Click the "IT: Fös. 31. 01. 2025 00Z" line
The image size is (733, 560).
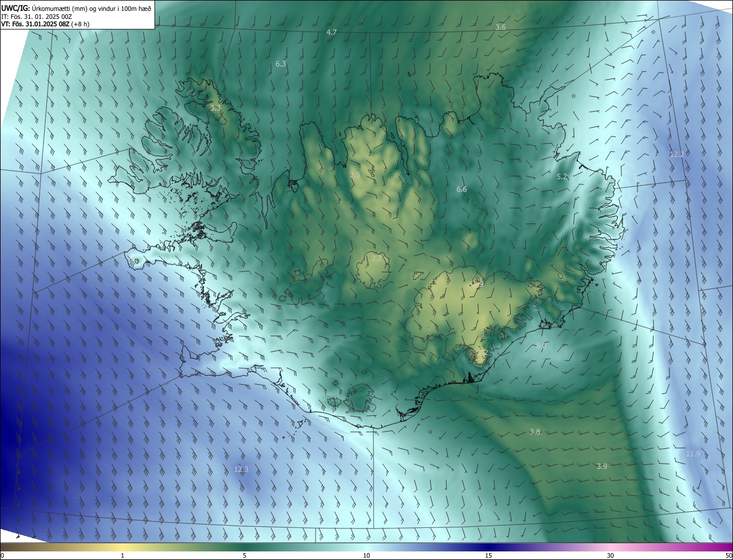tap(37, 17)
